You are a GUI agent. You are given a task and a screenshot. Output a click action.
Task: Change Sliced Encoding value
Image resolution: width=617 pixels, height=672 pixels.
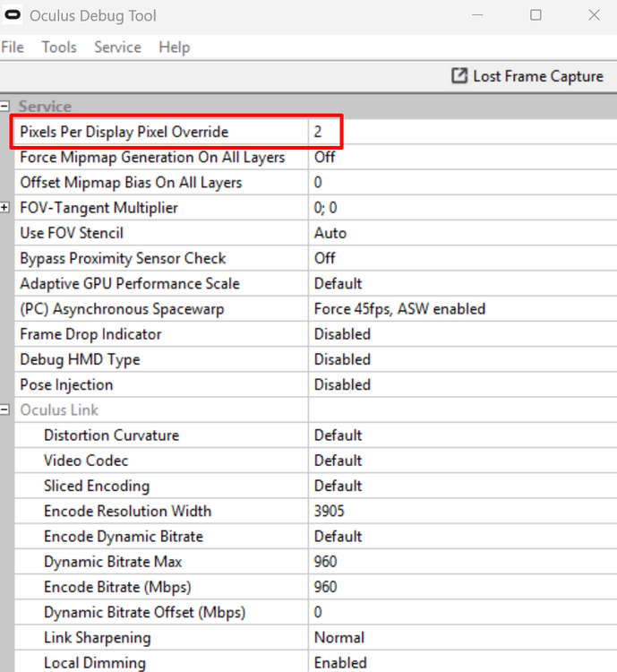(x=463, y=486)
